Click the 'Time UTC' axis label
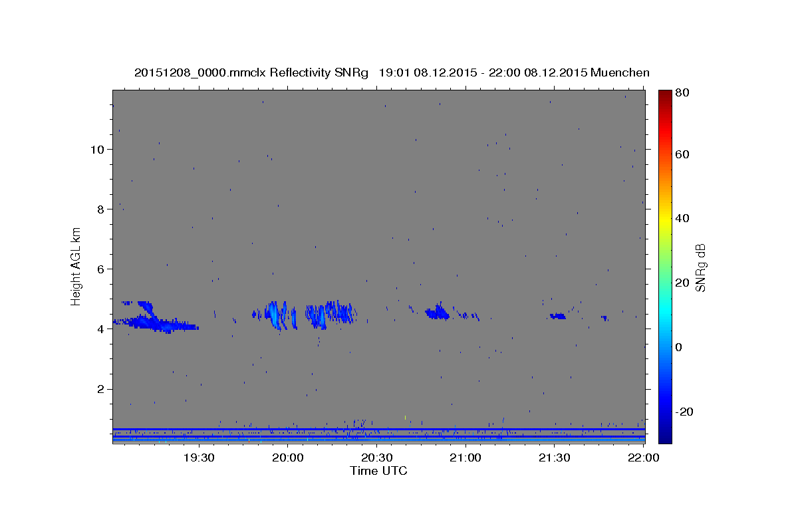Screen dimensions: 798x532 [x=379, y=471]
